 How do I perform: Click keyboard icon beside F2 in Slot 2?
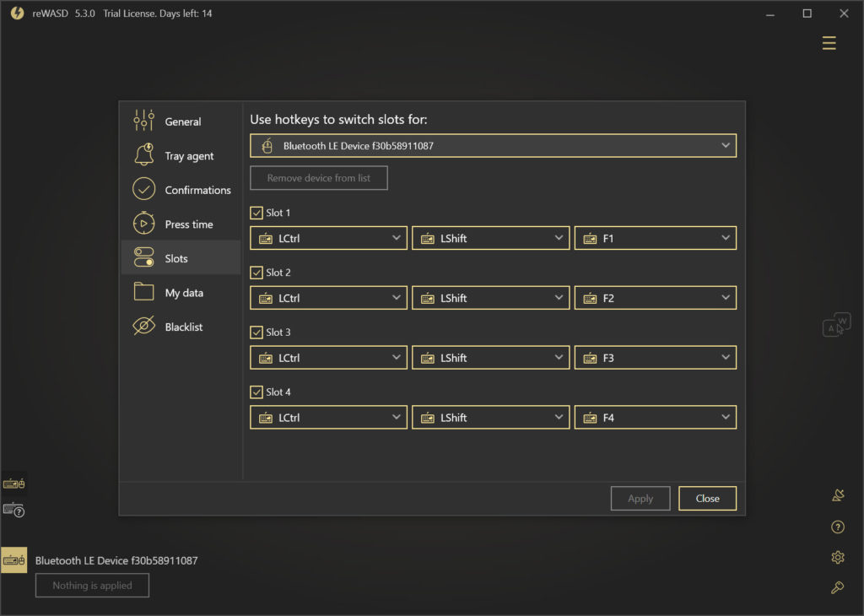point(590,299)
